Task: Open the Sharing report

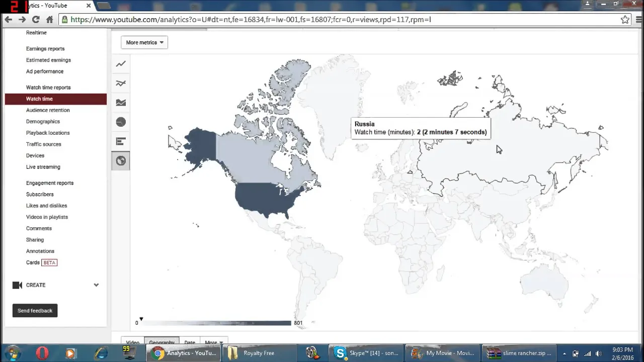Action: click(35, 240)
